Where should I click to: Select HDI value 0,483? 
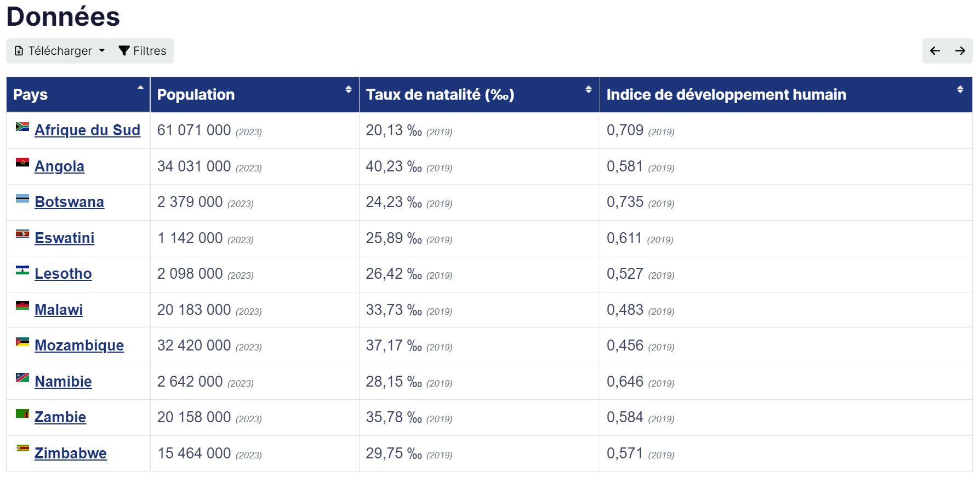(x=625, y=310)
